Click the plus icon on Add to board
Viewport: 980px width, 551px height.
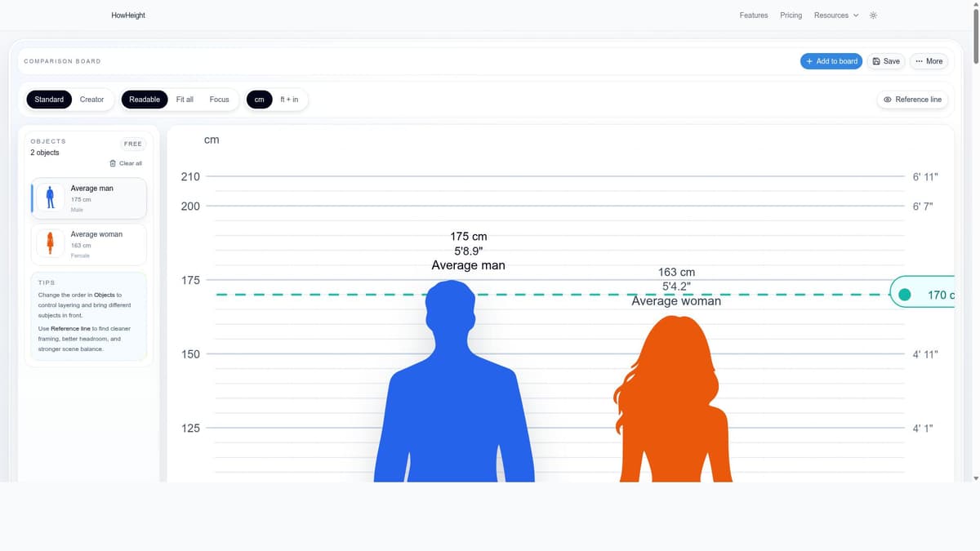coord(809,61)
